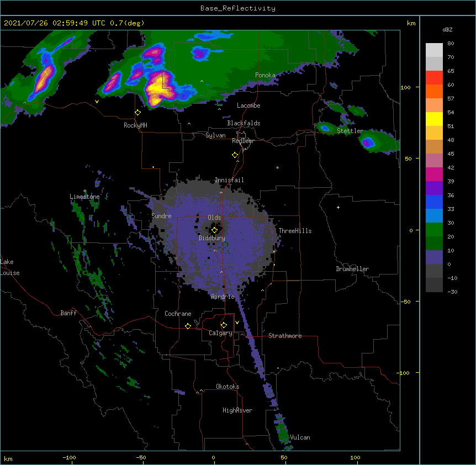The height and width of the screenshot is (465, 476).
Task: Click the Calgary city label
Action: click(x=220, y=333)
